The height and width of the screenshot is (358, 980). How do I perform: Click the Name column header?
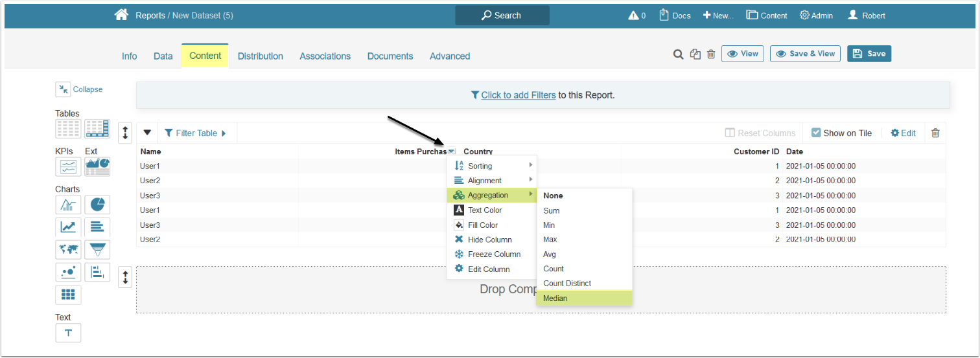[x=150, y=151]
